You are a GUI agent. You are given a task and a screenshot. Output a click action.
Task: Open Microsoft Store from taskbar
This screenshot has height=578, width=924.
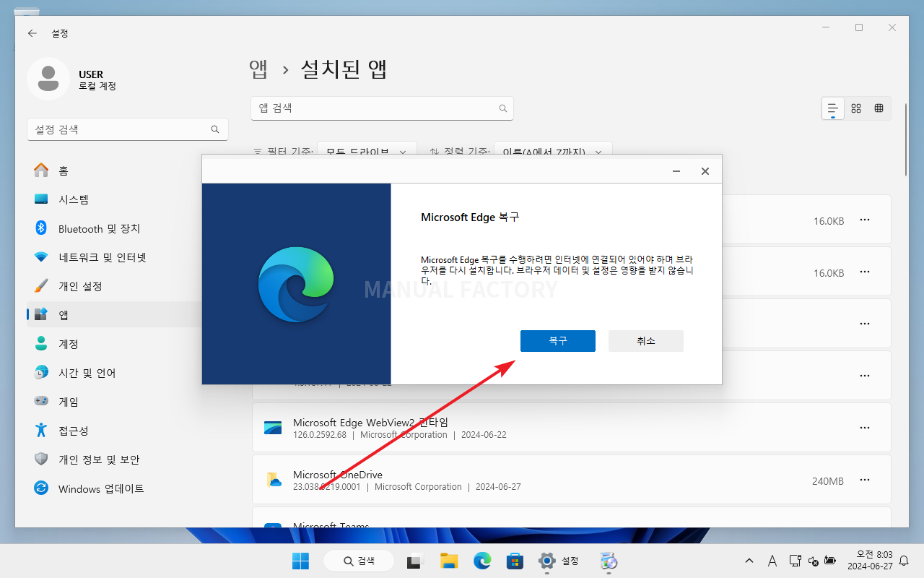(515, 561)
